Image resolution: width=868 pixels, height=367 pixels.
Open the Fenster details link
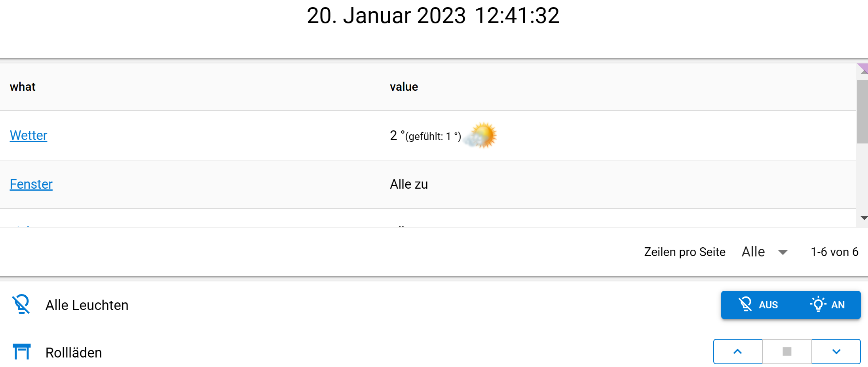click(31, 184)
